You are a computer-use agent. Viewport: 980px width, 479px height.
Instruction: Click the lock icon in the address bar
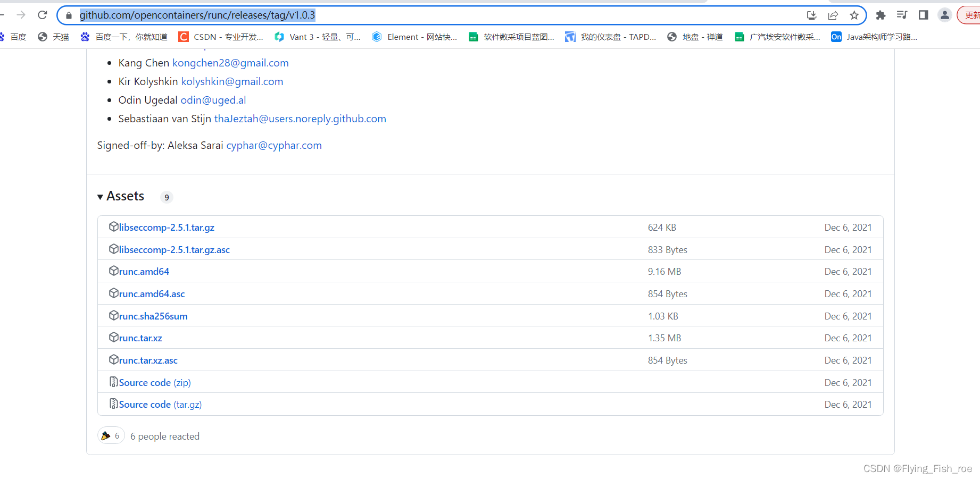pyautogui.click(x=69, y=15)
